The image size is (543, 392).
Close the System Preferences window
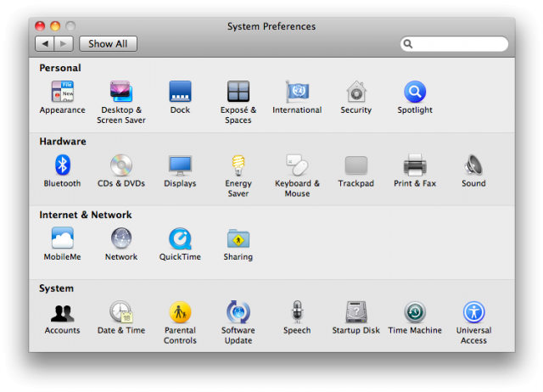pyautogui.click(x=40, y=26)
